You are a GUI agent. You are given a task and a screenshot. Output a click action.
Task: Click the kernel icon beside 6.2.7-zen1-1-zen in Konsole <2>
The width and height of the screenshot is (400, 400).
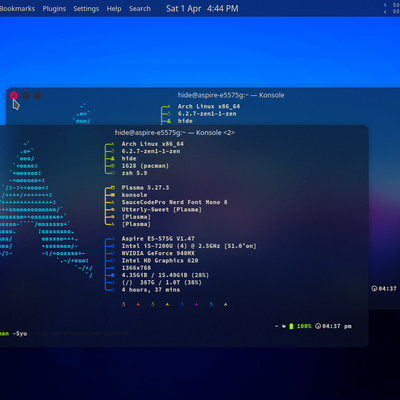pos(113,151)
